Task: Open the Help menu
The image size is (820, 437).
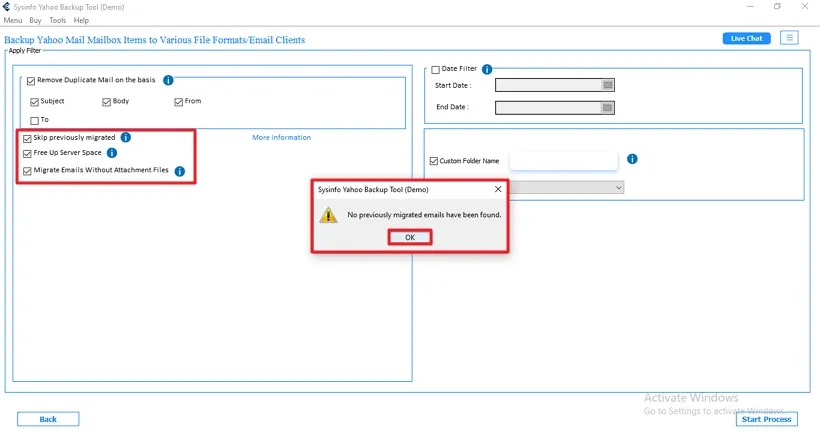Action: (81, 20)
